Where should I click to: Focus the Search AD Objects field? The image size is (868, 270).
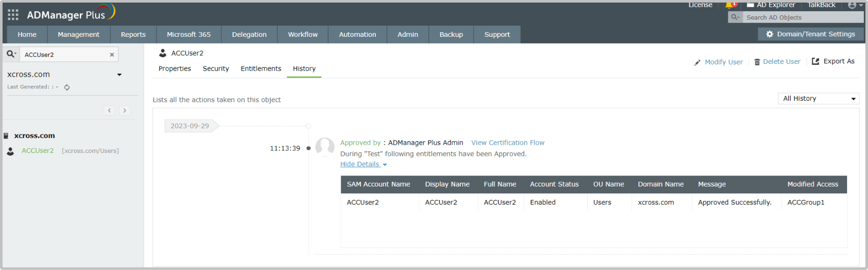coord(803,17)
